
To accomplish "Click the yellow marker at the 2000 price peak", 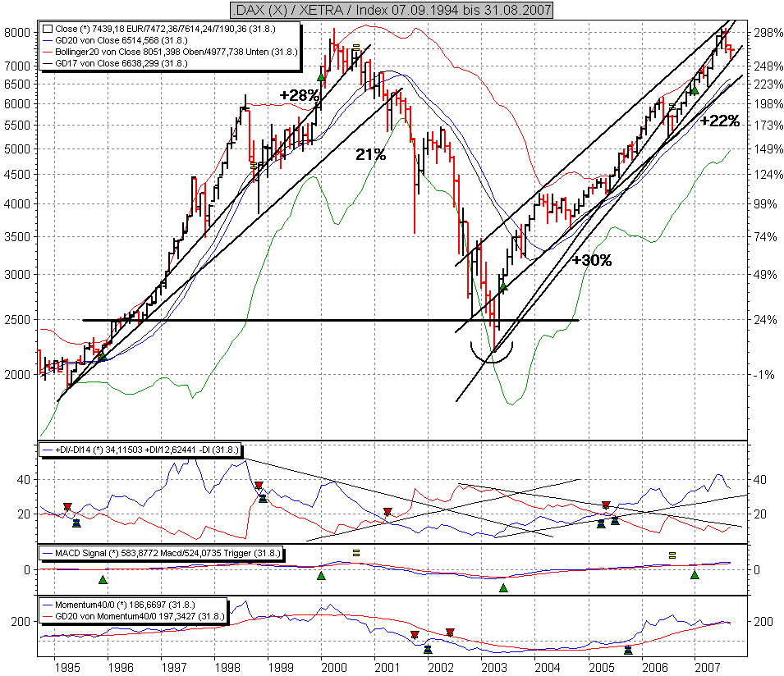I will click(356, 47).
